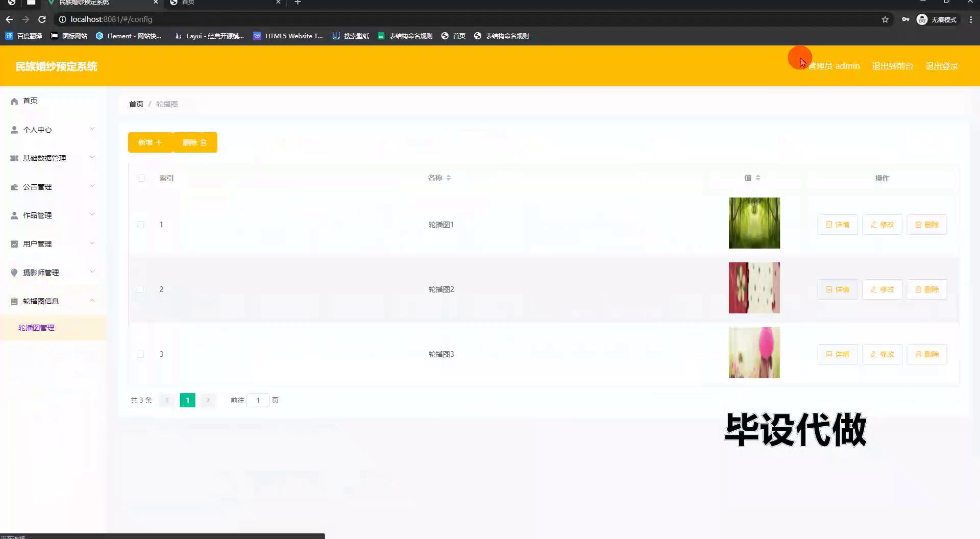Click the browser reload icon
The height and width of the screenshot is (539, 980).
click(x=42, y=19)
